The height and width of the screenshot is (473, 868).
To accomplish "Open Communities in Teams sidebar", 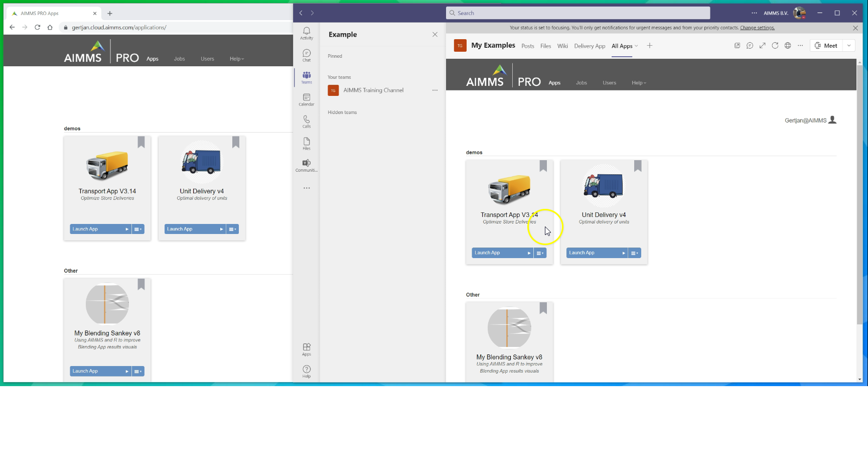I will [307, 166].
